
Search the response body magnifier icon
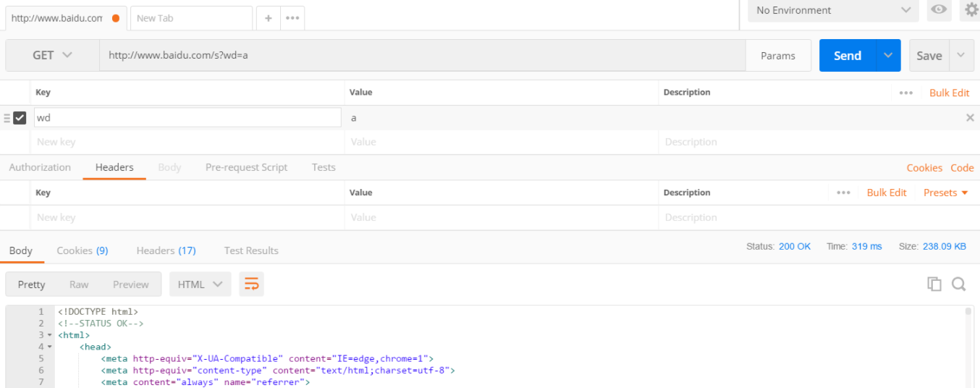point(959,284)
